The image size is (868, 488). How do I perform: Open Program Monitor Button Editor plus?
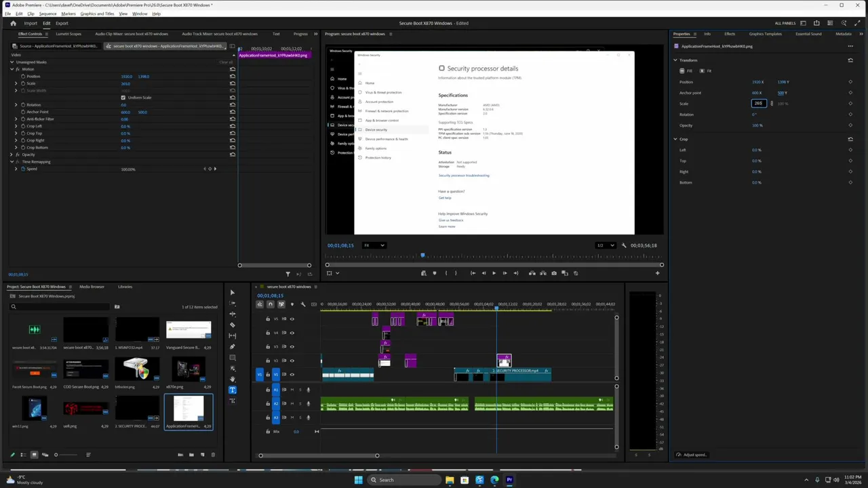point(657,273)
